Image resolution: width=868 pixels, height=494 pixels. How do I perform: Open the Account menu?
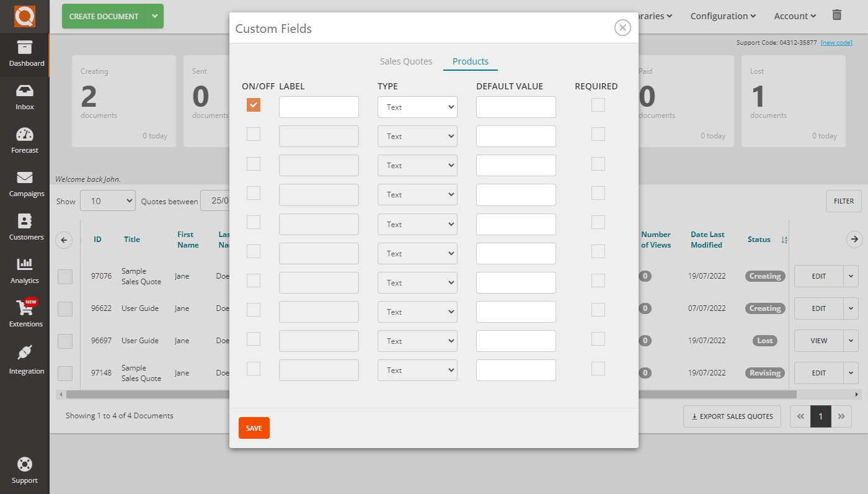coord(794,16)
